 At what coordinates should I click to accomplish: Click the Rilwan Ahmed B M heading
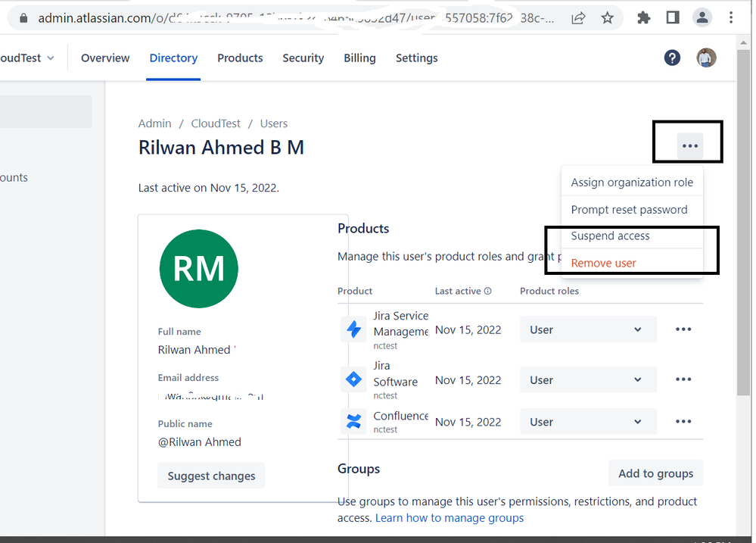click(x=221, y=148)
